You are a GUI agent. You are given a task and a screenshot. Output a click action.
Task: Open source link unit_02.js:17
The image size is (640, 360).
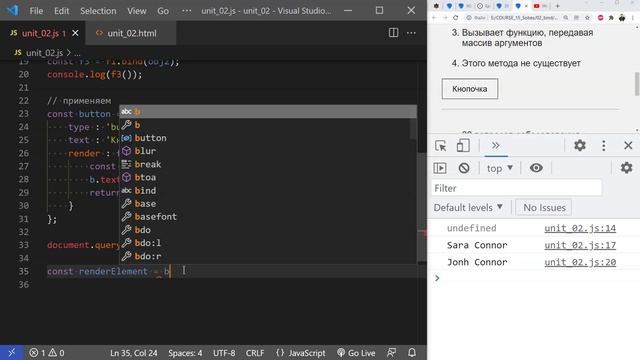pyautogui.click(x=580, y=245)
